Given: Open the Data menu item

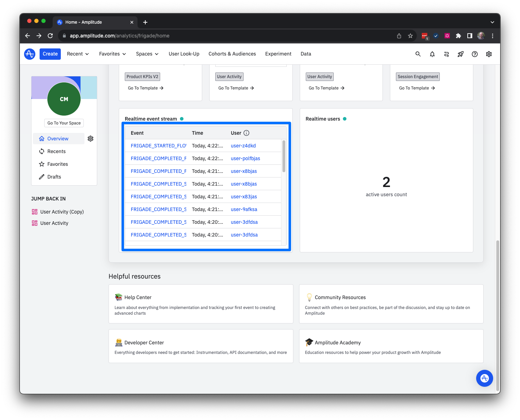Looking at the screenshot, I should tap(306, 54).
